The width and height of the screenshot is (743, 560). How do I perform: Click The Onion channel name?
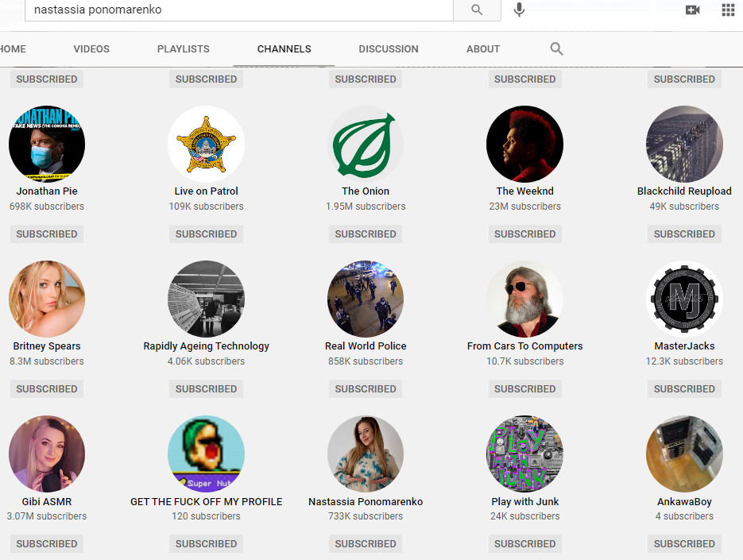pyautogui.click(x=366, y=191)
